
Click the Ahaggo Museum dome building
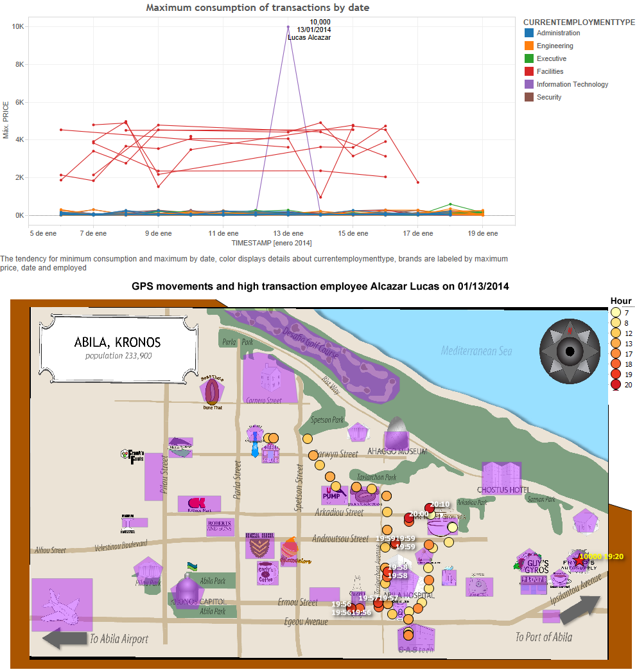[x=397, y=432]
